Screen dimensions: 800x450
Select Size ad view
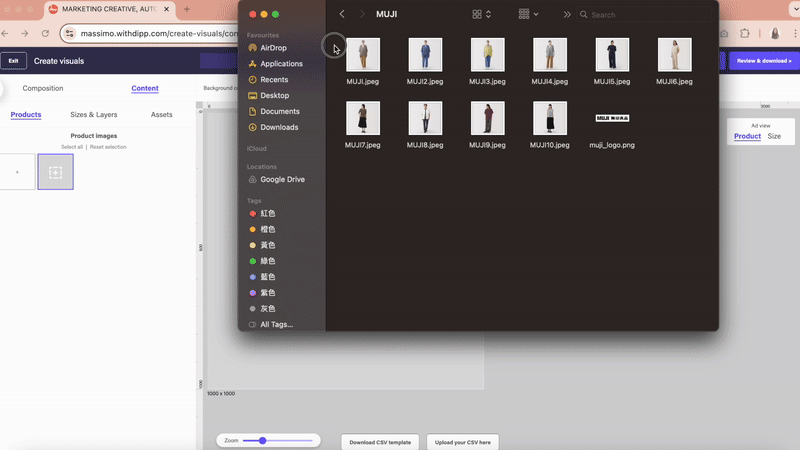(x=774, y=136)
